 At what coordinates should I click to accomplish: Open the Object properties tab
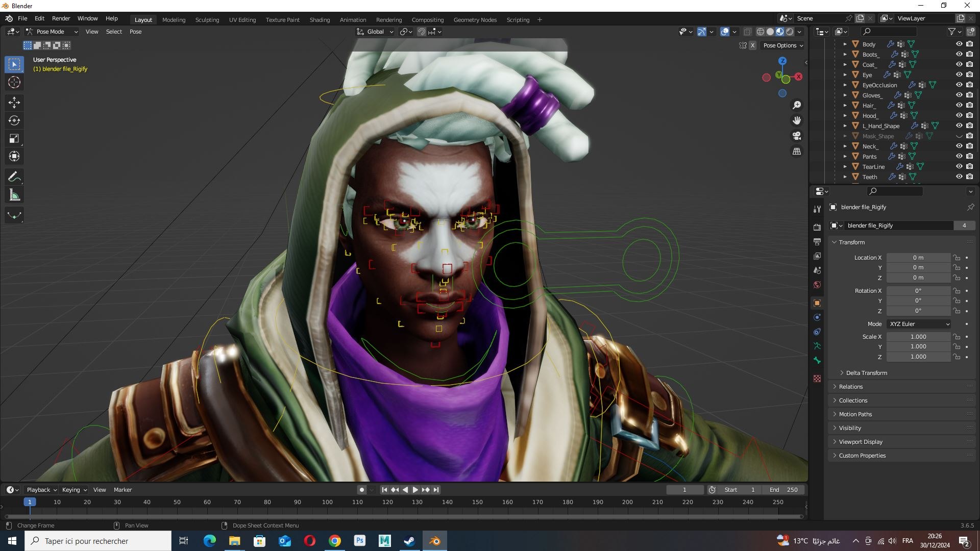point(817,303)
